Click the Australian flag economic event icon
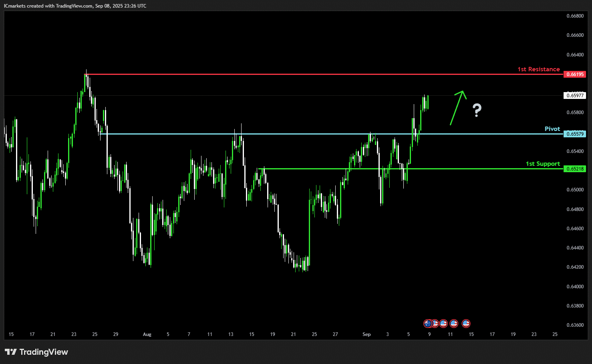This screenshot has height=364, width=592. 428,323
